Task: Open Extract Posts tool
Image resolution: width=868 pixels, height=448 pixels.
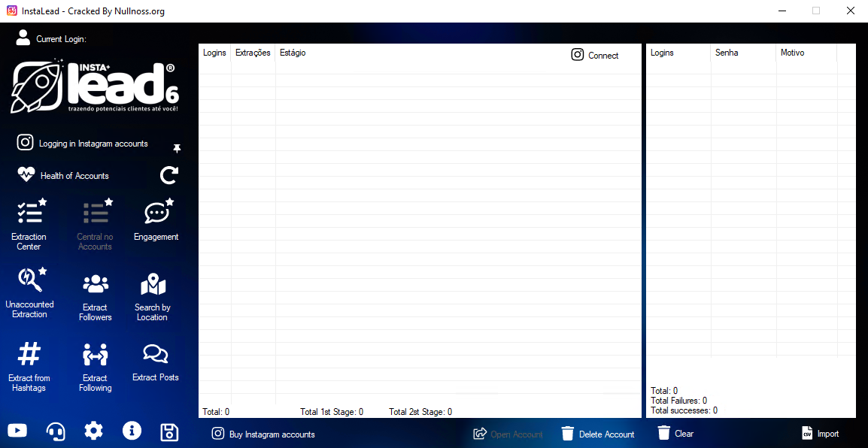Action: click(156, 363)
